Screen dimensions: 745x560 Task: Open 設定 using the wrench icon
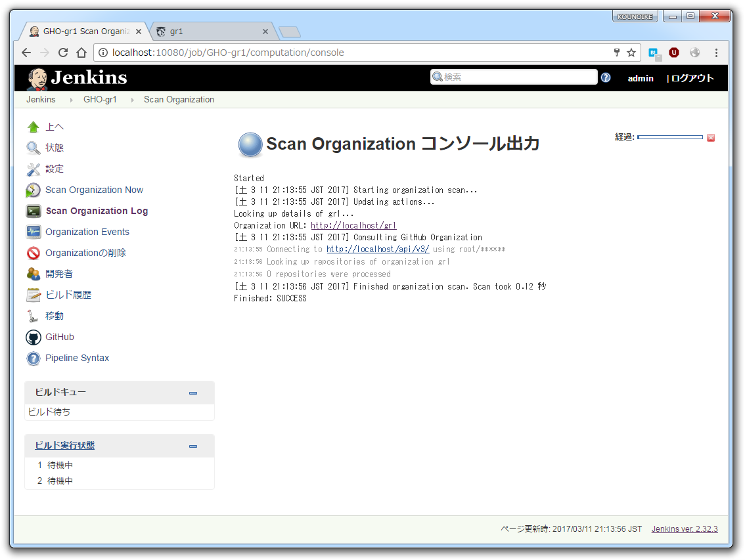(x=33, y=169)
